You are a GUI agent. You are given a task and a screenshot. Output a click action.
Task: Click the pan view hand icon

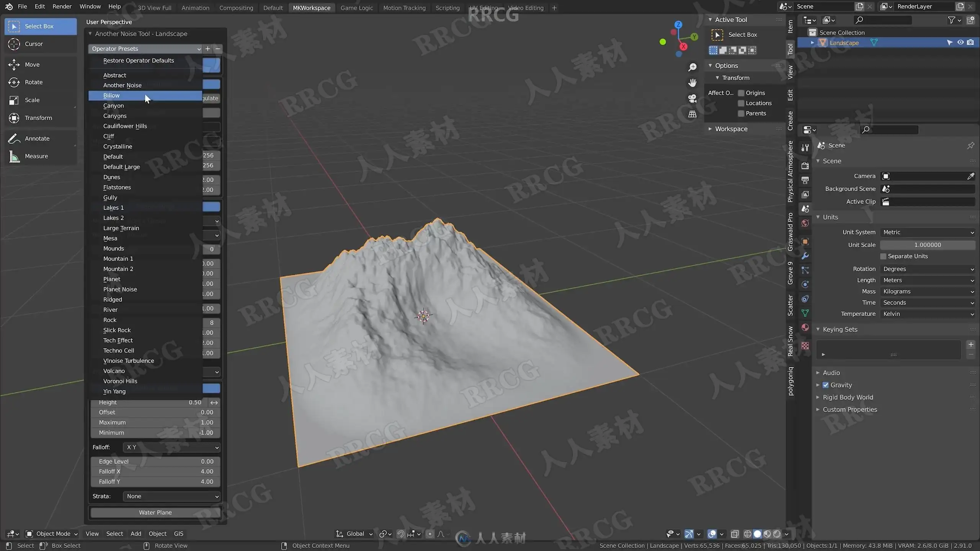click(692, 83)
